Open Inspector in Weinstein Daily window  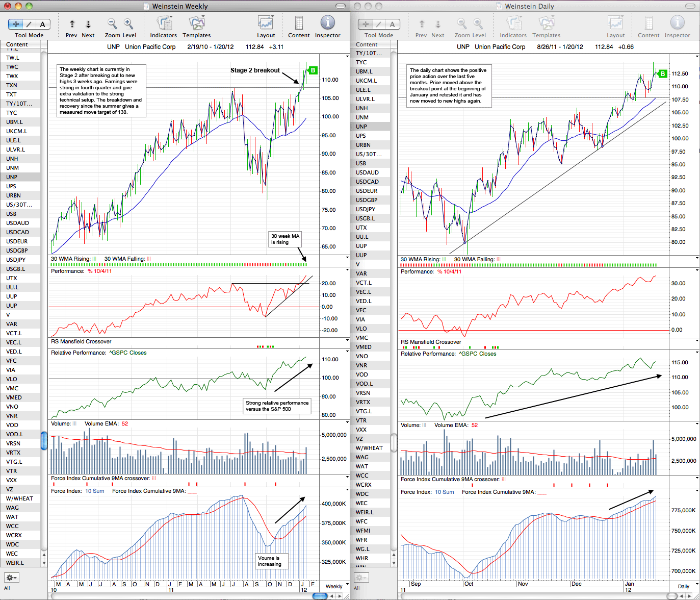(678, 23)
